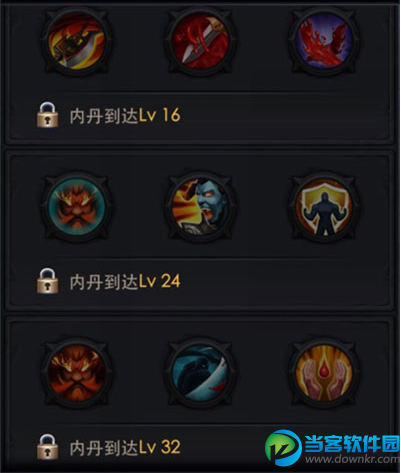The height and width of the screenshot is (473, 401).
Task: Select the dark blade slash skill icon
Action: pos(200,373)
